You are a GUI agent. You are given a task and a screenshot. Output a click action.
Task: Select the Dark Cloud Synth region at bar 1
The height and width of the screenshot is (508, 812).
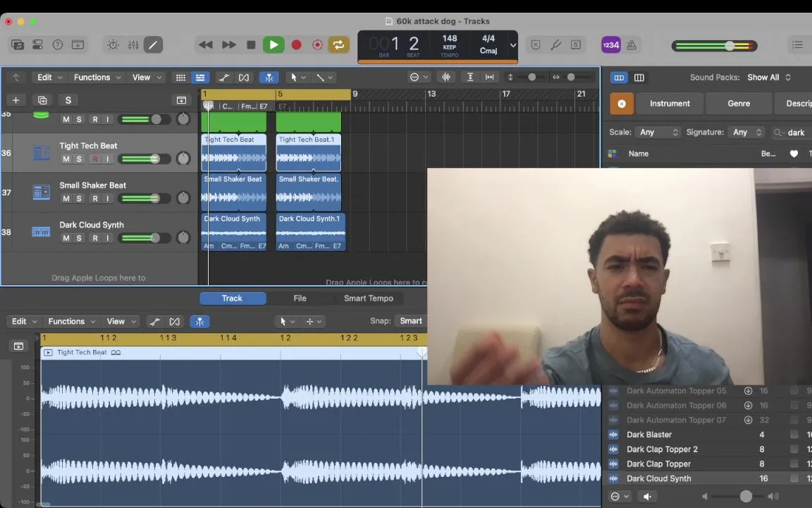pyautogui.click(x=234, y=232)
